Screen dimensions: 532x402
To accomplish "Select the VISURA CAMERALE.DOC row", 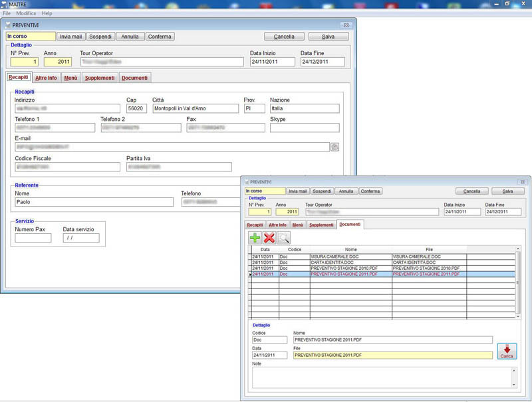I will pos(350,256).
